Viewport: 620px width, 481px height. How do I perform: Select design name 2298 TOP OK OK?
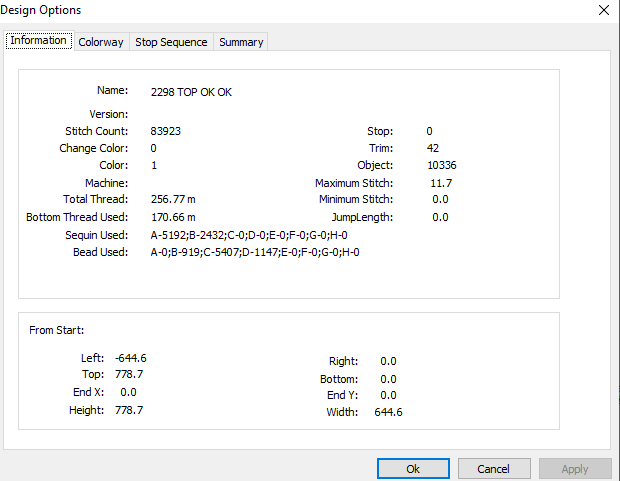[x=191, y=92]
